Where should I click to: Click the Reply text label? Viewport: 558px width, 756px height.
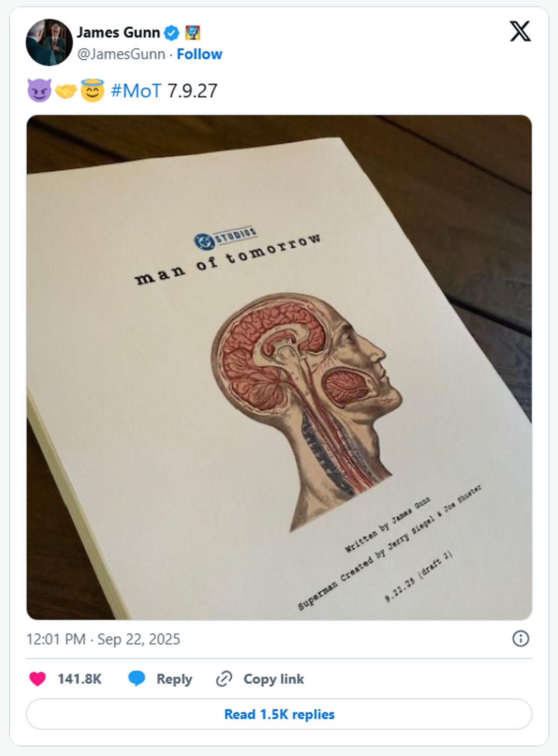pyautogui.click(x=174, y=679)
